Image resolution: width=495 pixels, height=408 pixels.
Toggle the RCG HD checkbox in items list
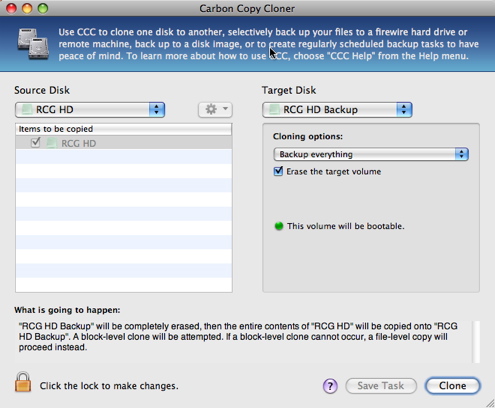click(x=35, y=143)
